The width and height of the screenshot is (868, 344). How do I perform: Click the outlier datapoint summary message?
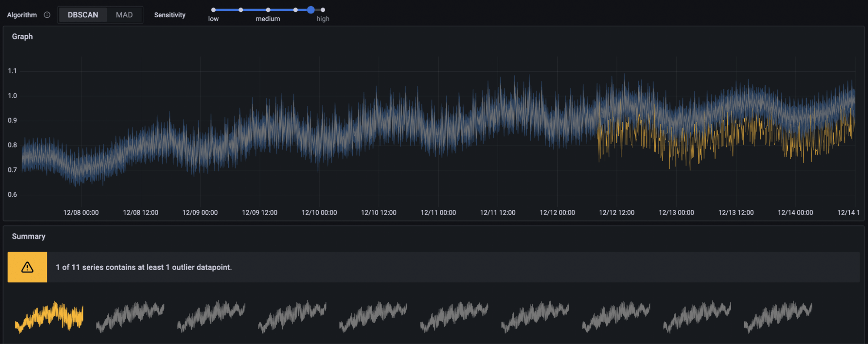144,267
